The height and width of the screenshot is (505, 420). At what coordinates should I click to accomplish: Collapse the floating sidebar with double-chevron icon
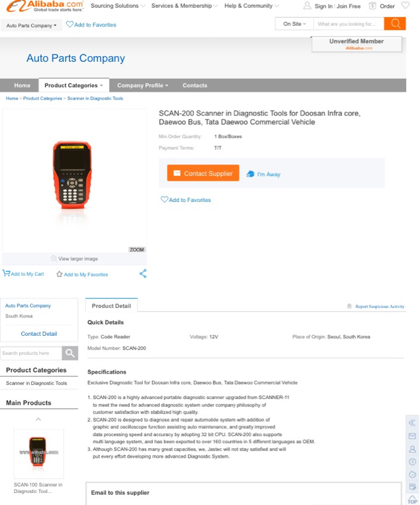(412, 422)
